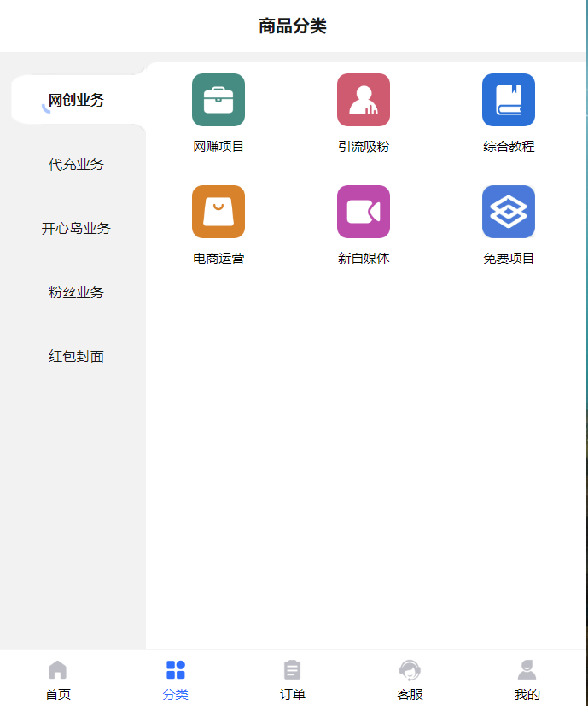Image resolution: width=588 pixels, height=706 pixels.
Task: Open the 免费项目 layers icon
Action: [x=509, y=212]
